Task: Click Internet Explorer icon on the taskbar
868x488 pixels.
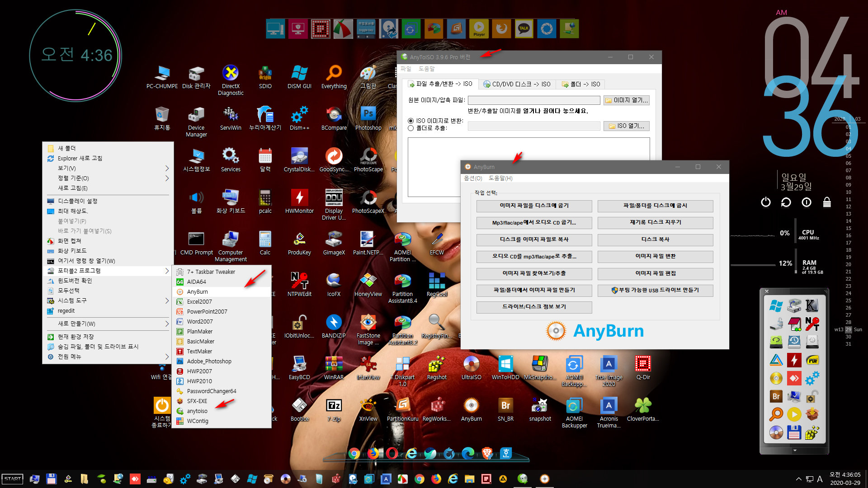Action: [x=453, y=479]
